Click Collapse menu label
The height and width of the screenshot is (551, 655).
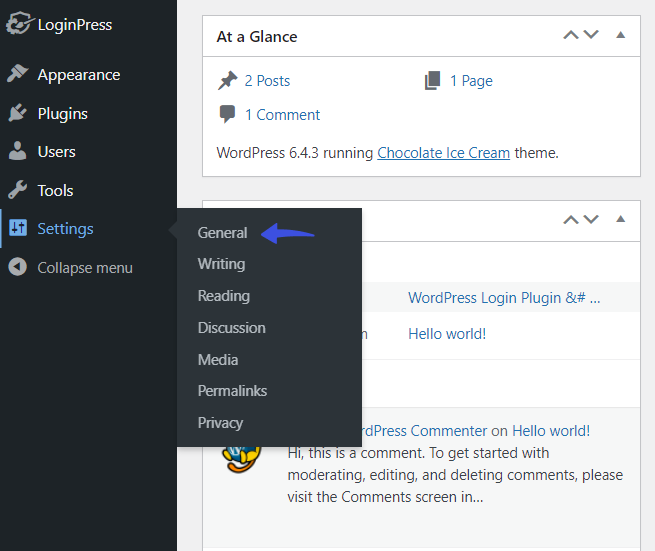(x=85, y=268)
